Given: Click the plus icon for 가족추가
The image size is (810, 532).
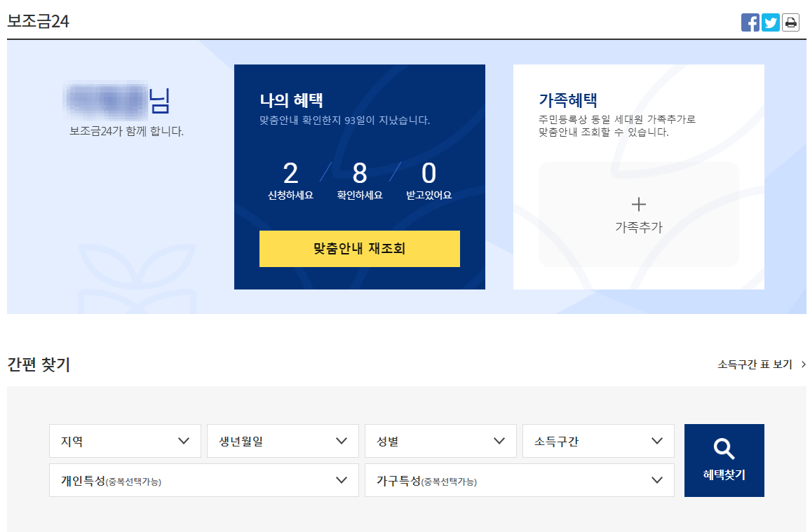Looking at the screenshot, I should 638,205.
